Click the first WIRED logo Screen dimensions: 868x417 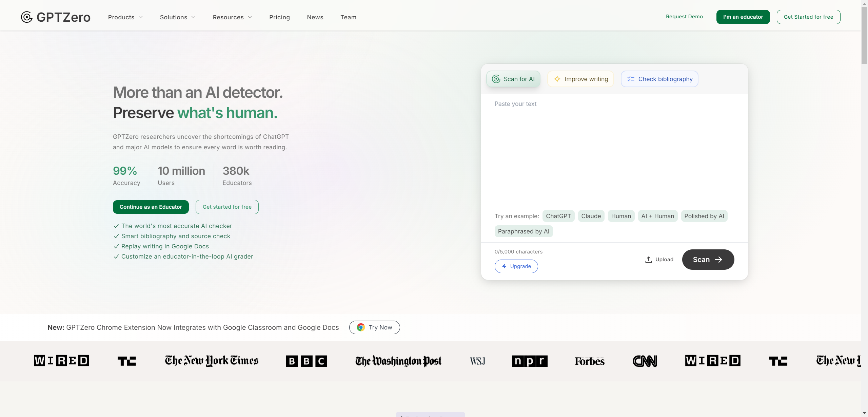61,361
